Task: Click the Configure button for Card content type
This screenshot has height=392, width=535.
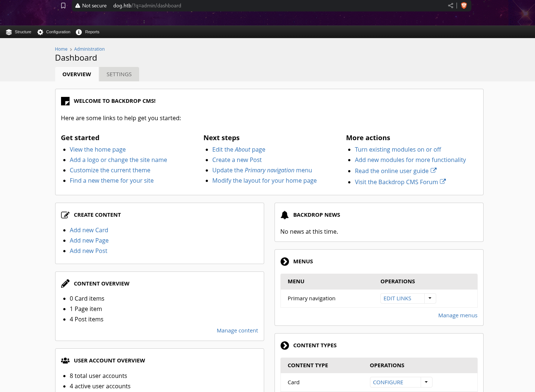Action: tap(395, 382)
